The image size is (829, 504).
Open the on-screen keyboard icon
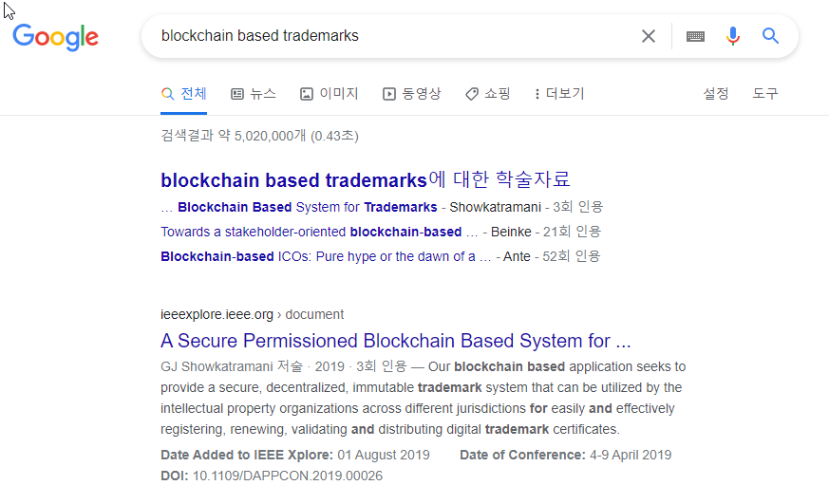[695, 36]
